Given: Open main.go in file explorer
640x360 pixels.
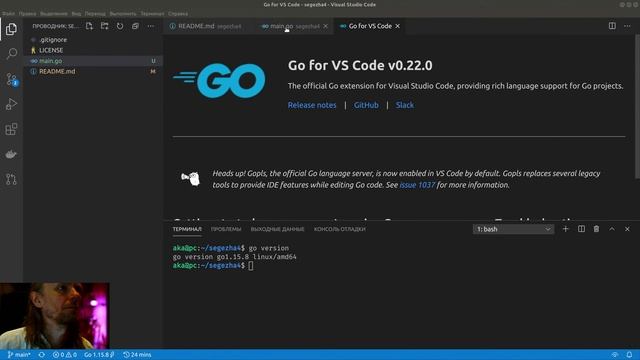Looking at the screenshot, I should click(x=93, y=61).
